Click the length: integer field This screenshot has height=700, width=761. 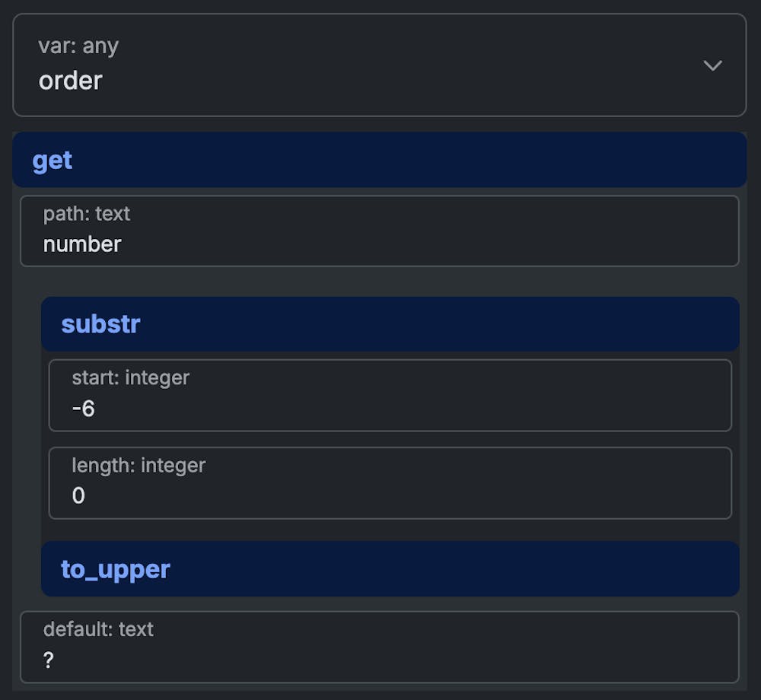[135, 465]
